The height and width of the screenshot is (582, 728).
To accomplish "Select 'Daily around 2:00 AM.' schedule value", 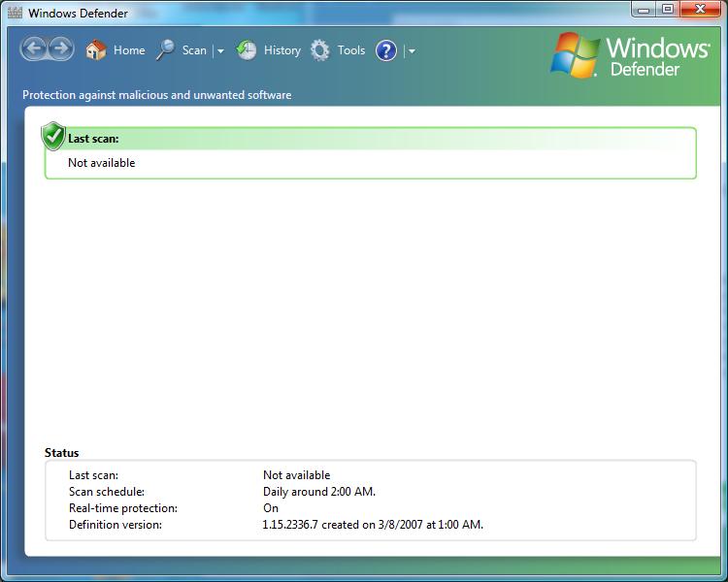I will (x=319, y=492).
